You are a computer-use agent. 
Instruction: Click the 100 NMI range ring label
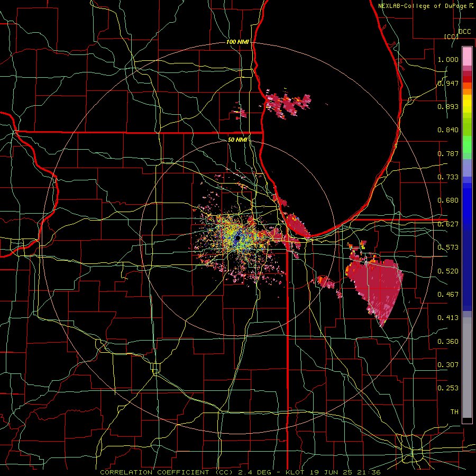pyautogui.click(x=237, y=42)
